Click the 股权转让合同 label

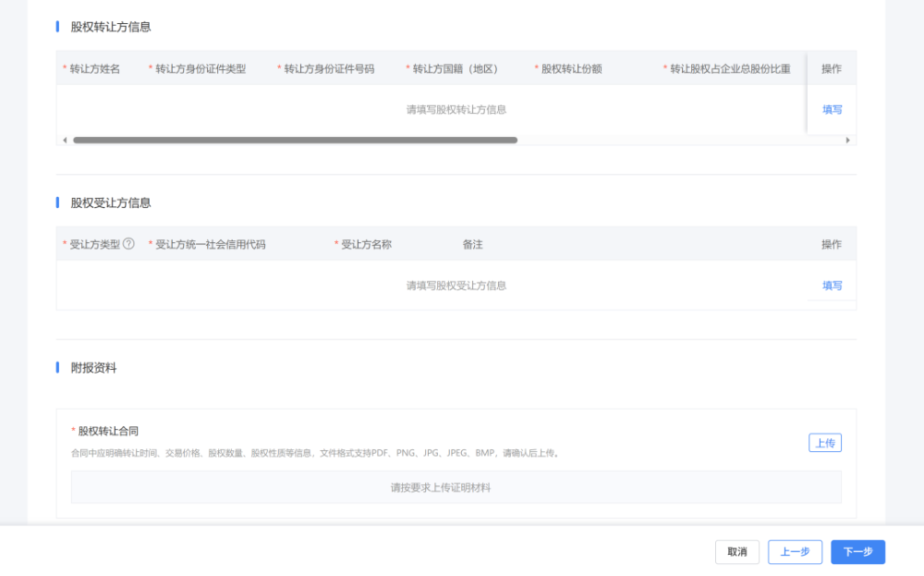[x=108, y=431]
